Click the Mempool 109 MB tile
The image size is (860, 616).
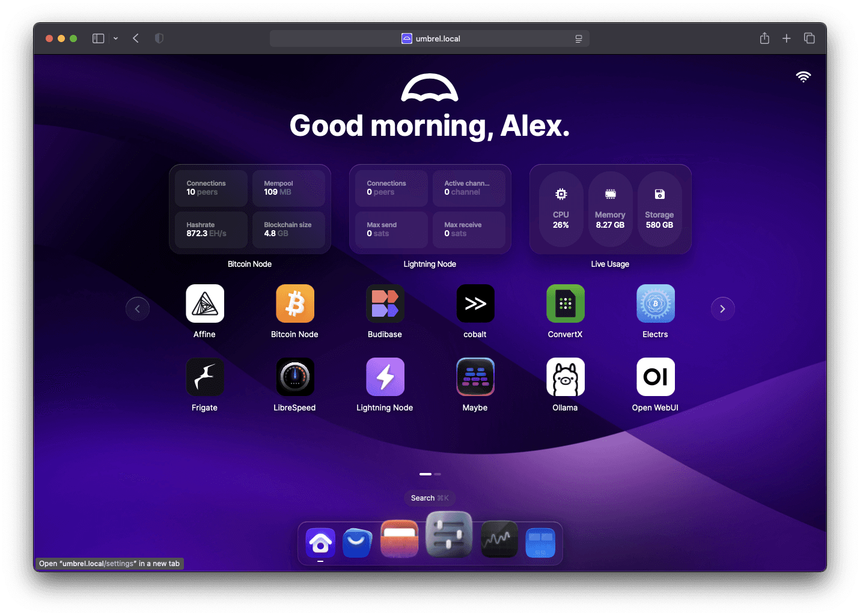288,188
